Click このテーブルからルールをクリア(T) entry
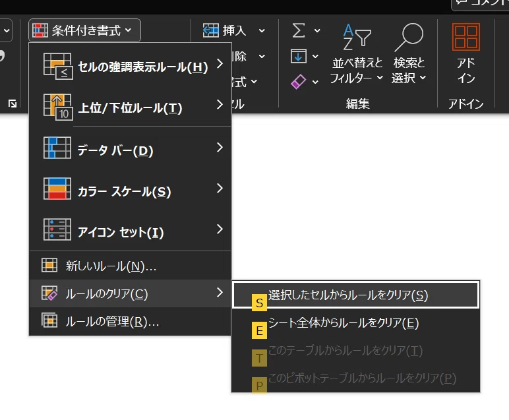The image size is (509, 420). (x=356, y=351)
